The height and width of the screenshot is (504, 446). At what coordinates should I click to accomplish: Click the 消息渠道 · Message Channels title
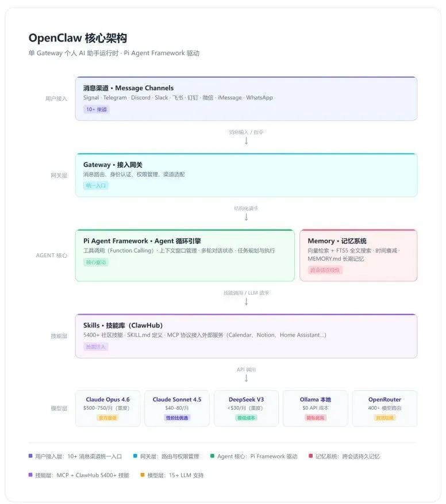click(x=128, y=88)
